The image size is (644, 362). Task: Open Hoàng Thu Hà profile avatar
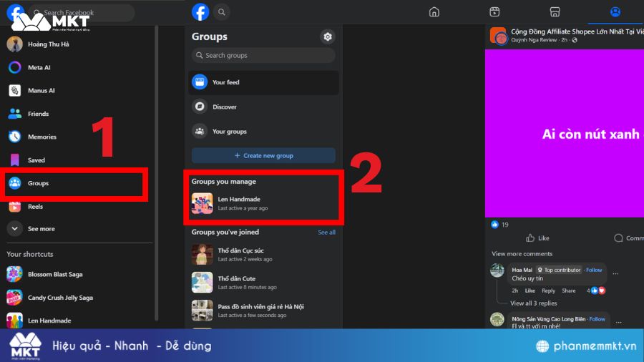coord(15,44)
